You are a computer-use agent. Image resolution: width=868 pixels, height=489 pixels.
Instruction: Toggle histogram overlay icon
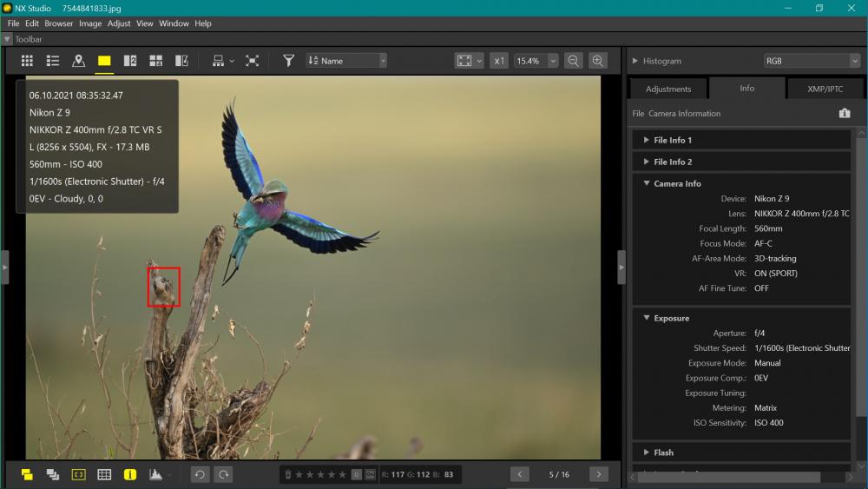156,474
